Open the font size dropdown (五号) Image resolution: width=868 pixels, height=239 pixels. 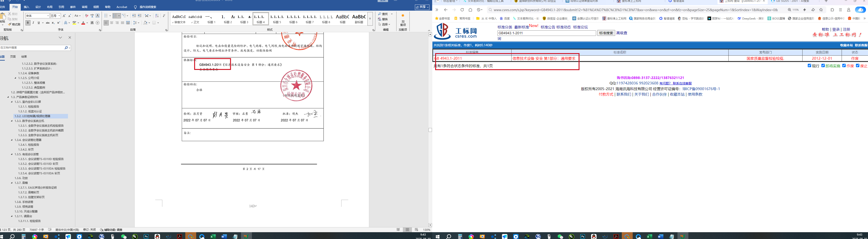click(59, 16)
